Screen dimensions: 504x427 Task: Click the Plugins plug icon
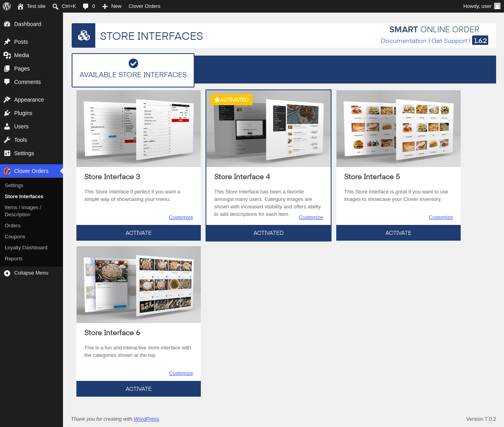tap(7, 113)
